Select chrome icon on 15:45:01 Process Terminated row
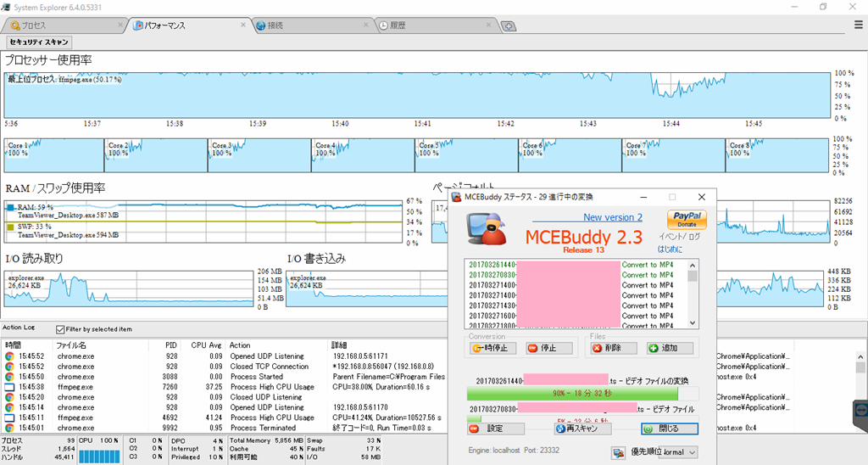The width and height of the screenshot is (868, 465). click(x=9, y=428)
